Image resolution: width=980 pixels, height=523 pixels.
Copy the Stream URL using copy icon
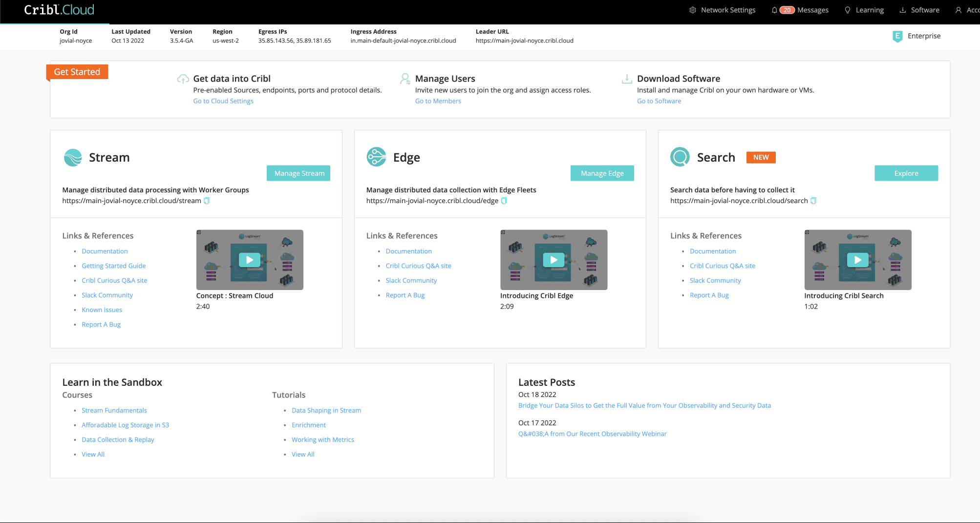click(207, 201)
